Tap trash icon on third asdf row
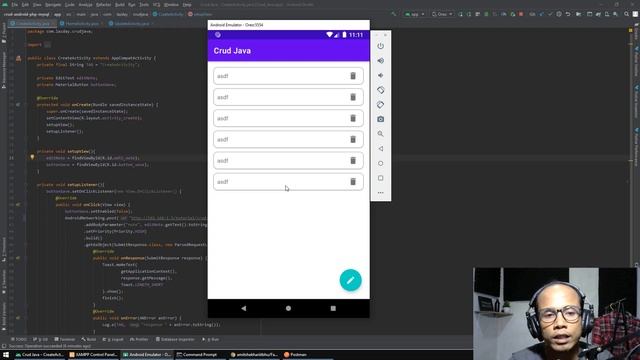This screenshot has height=360, width=640. 353,118
